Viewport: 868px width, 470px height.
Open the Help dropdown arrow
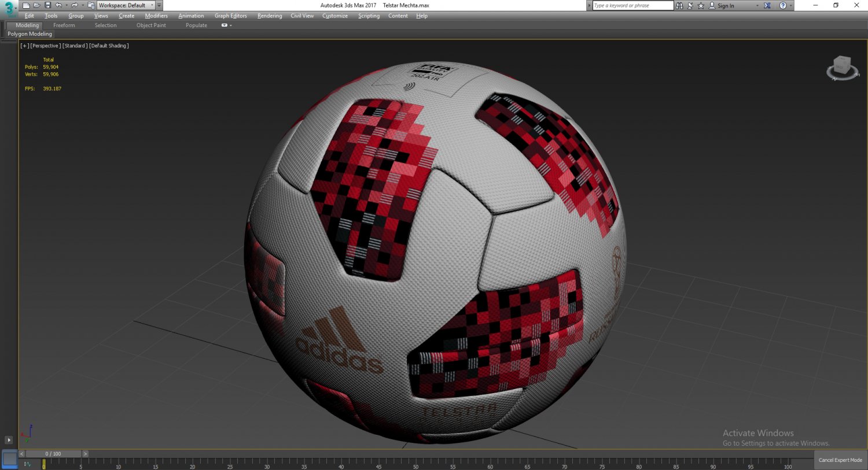tap(790, 5)
